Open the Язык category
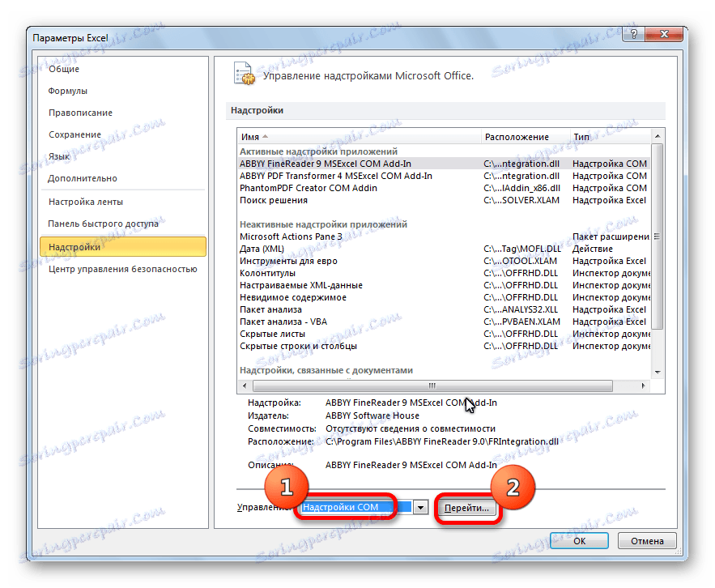Image resolution: width=715 pixels, height=588 pixels. [x=59, y=156]
